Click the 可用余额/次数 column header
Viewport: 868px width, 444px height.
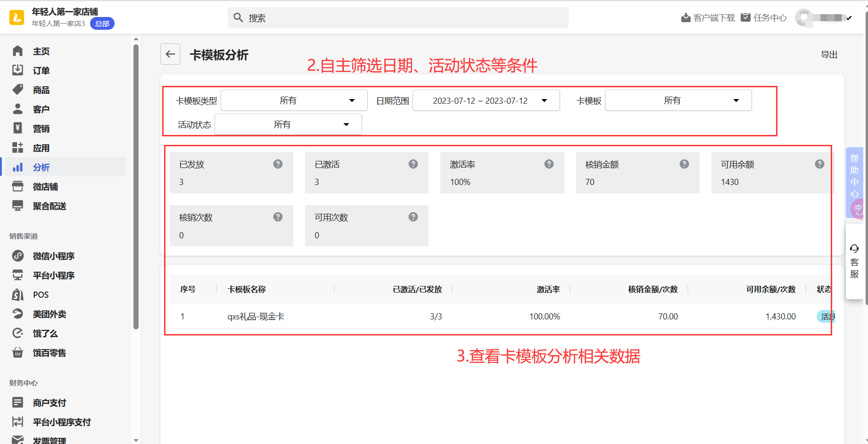(771, 289)
